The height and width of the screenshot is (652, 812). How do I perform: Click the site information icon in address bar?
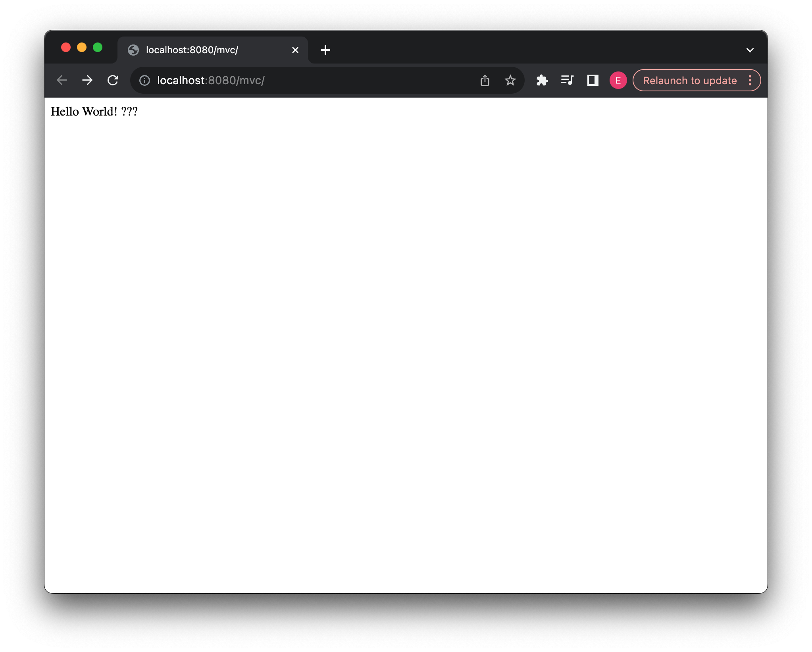click(144, 80)
